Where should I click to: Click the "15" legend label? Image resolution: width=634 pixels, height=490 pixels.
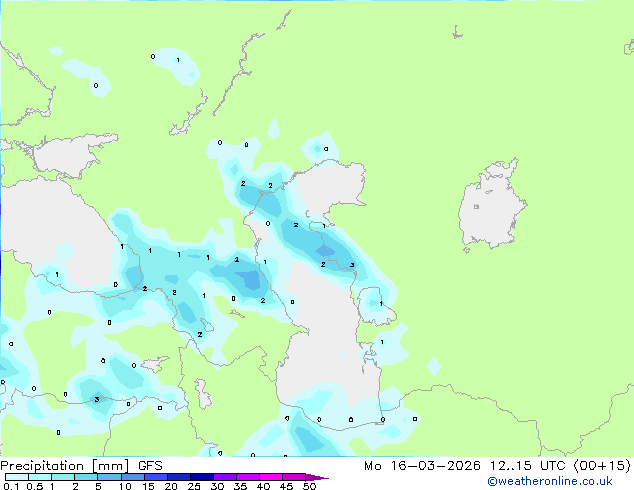[x=149, y=486]
